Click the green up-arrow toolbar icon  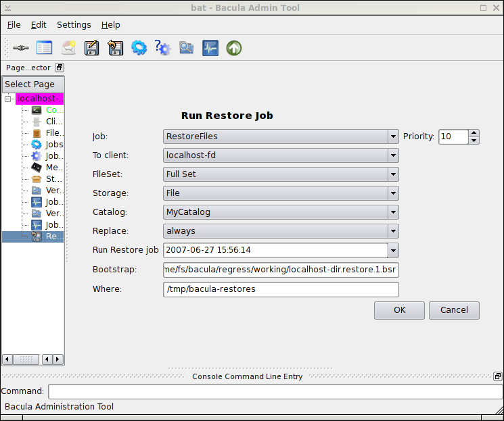[234, 48]
